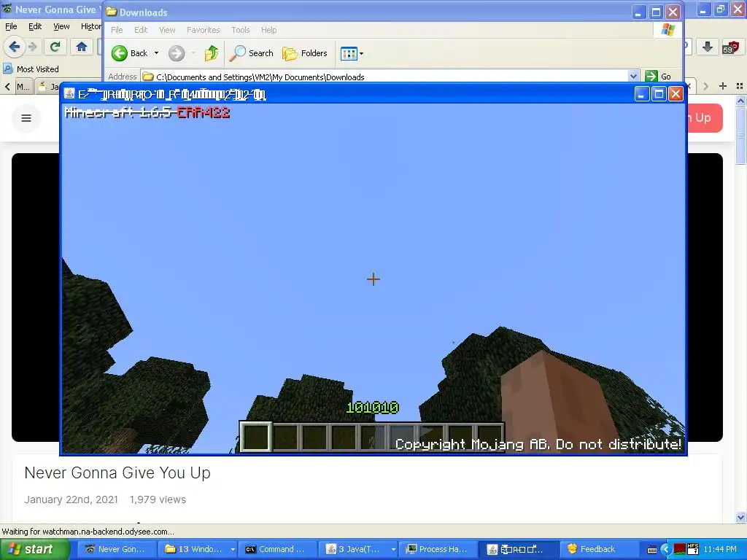
Task: Open the File menu in Downloads window
Action: pyautogui.click(x=117, y=30)
